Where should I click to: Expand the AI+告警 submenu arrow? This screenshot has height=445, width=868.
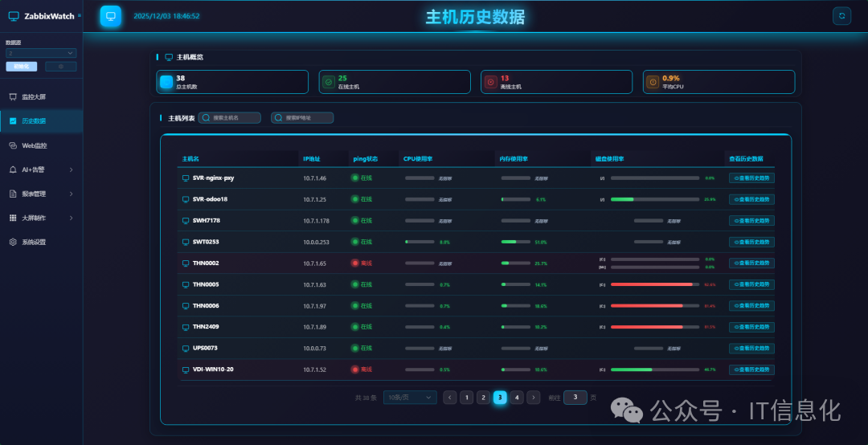tap(72, 169)
